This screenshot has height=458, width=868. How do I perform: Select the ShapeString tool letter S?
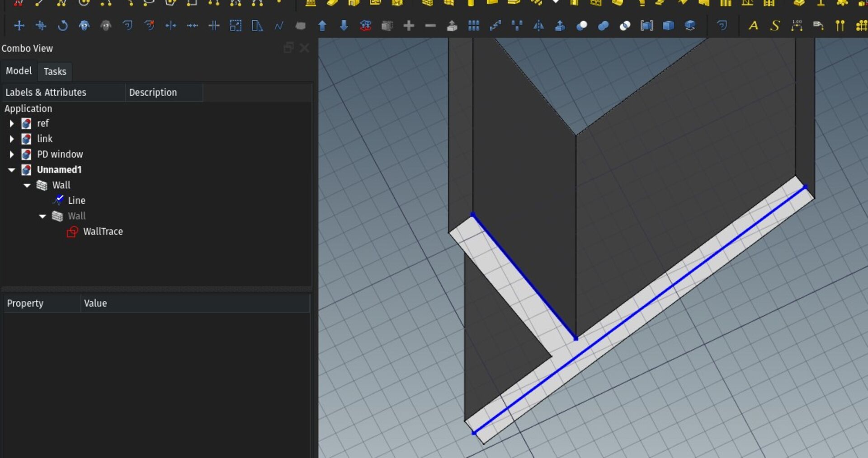point(775,26)
